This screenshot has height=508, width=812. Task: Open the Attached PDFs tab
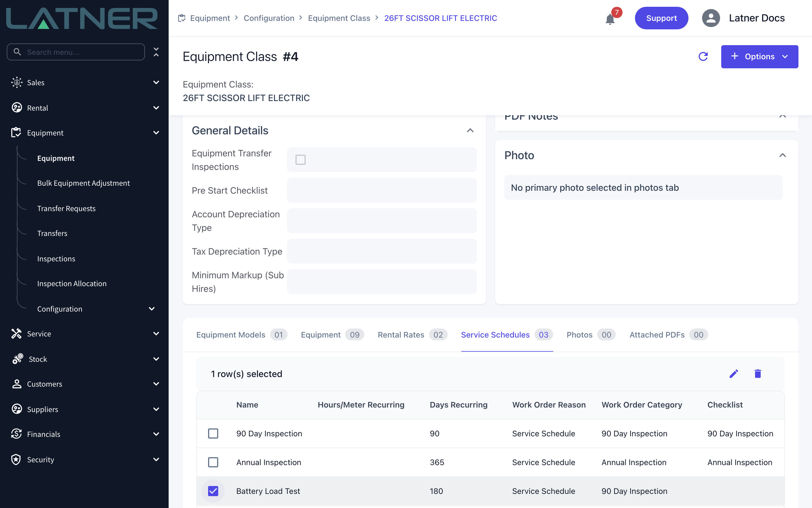tap(669, 335)
